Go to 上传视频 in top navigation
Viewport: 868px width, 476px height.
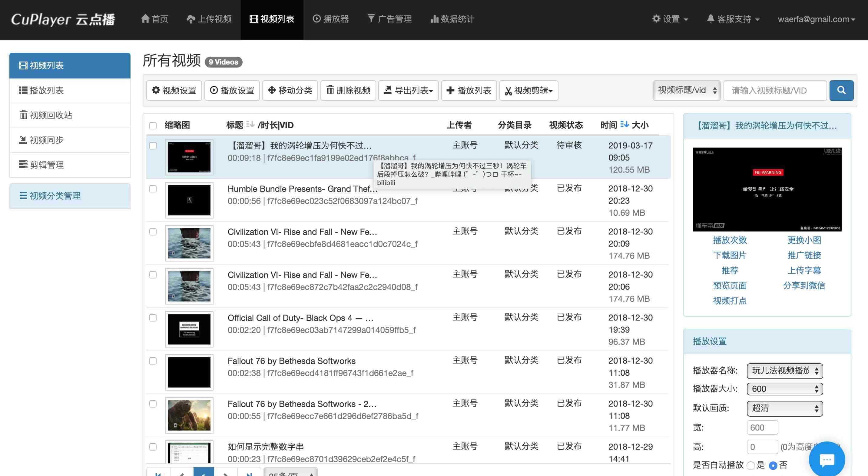tap(209, 19)
